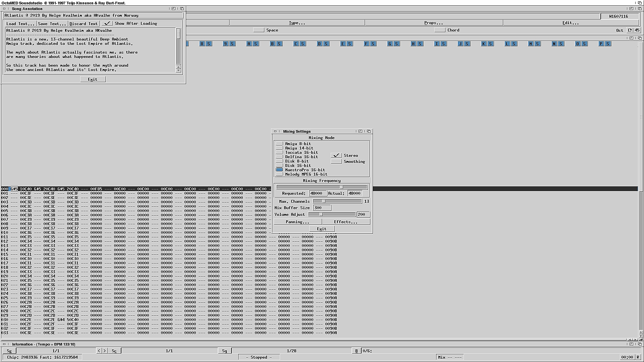Solo track P with its S button
The image size is (644, 362).
608,44
